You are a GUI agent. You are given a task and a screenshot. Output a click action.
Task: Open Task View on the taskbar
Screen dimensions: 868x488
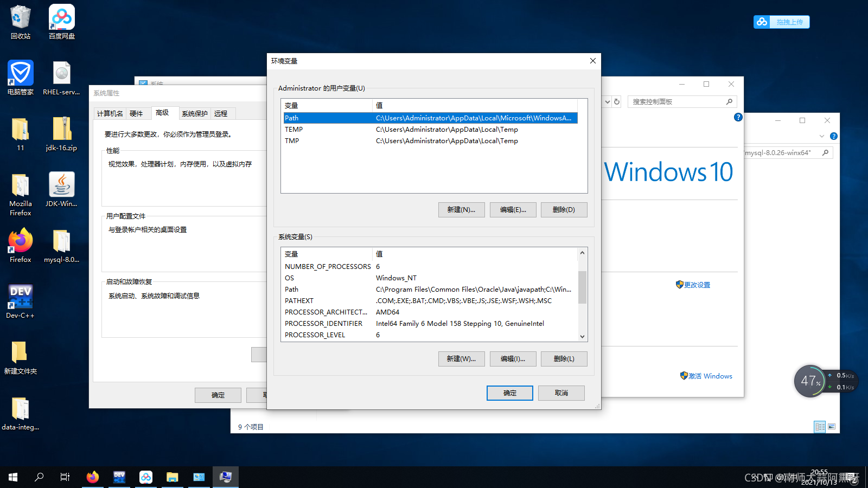(65, 477)
